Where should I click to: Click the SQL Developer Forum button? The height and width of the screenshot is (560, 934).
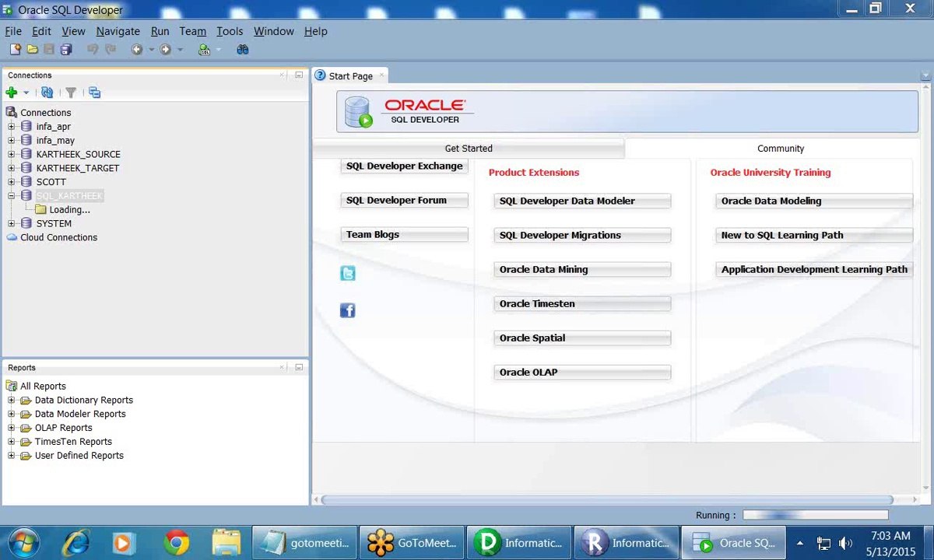click(x=404, y=201)
